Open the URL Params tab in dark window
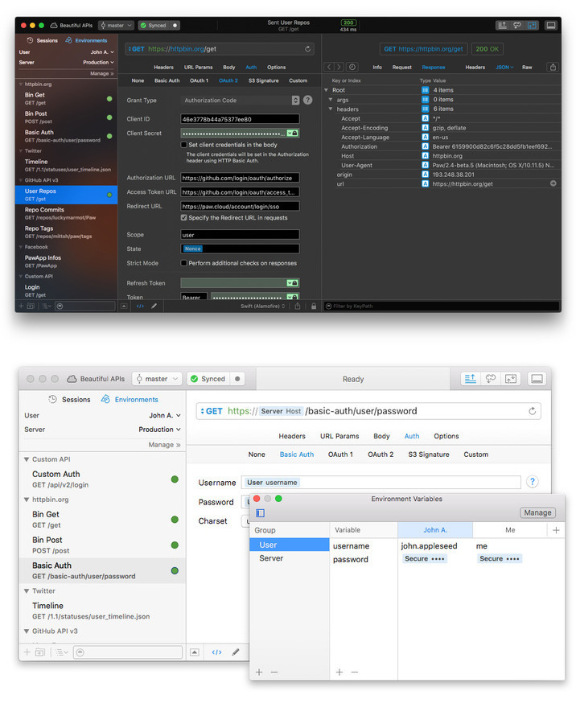Screen dimensions: 576x728 pos(198,67)
